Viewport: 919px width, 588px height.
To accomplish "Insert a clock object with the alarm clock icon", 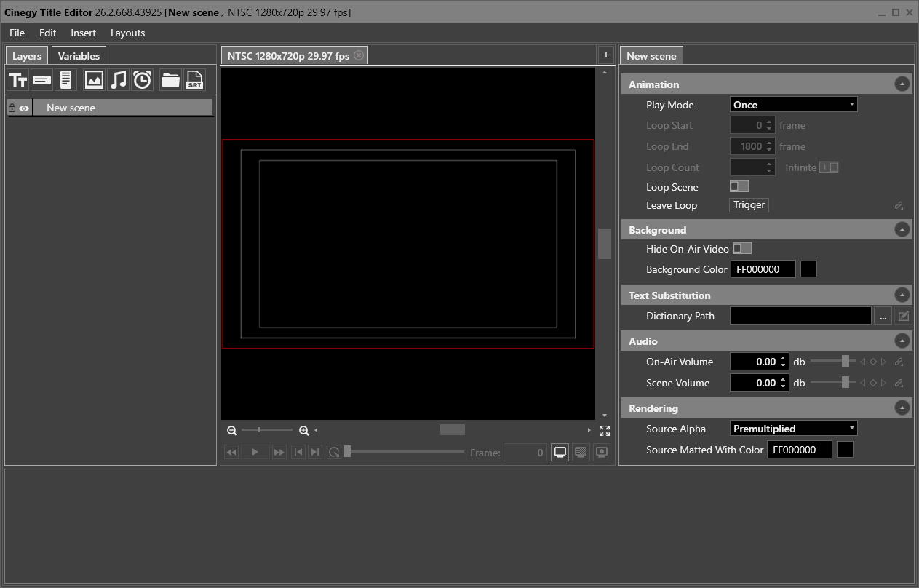I will (x=143, y=80).
